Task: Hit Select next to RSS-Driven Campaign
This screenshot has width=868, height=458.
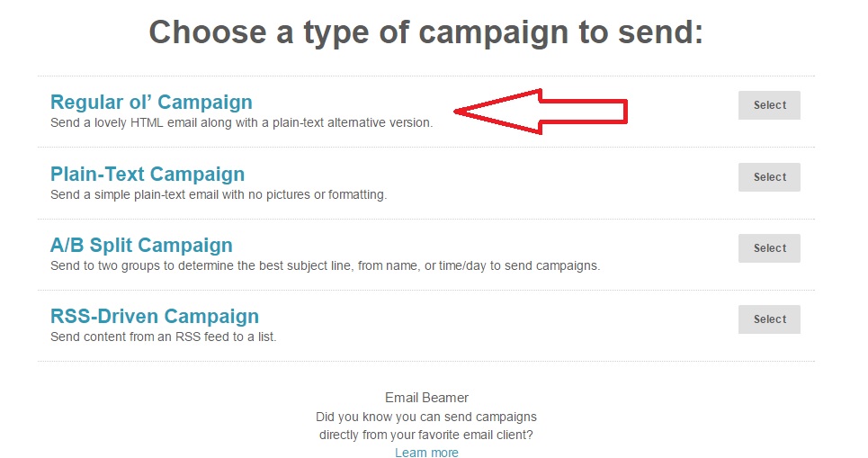Action: pyautogui.click(x=769, y=319)
